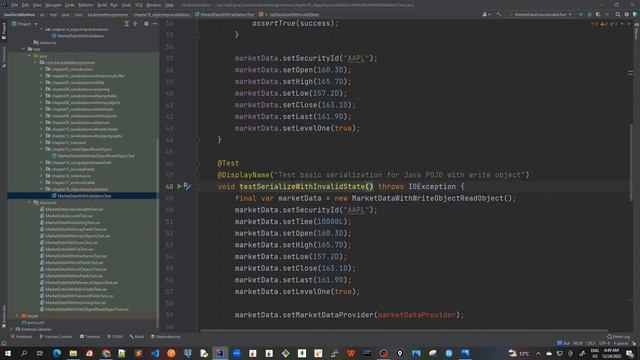Image resolution: width=640 pixels, height=360 pixels.
Task: Expand the target folder
Action: pos(17,316)
